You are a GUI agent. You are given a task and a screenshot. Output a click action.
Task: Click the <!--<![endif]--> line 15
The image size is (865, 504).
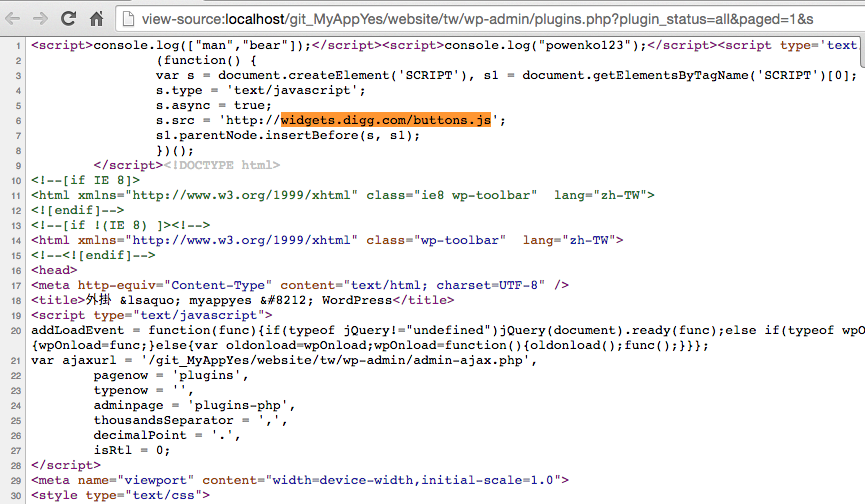coord(93,255)
